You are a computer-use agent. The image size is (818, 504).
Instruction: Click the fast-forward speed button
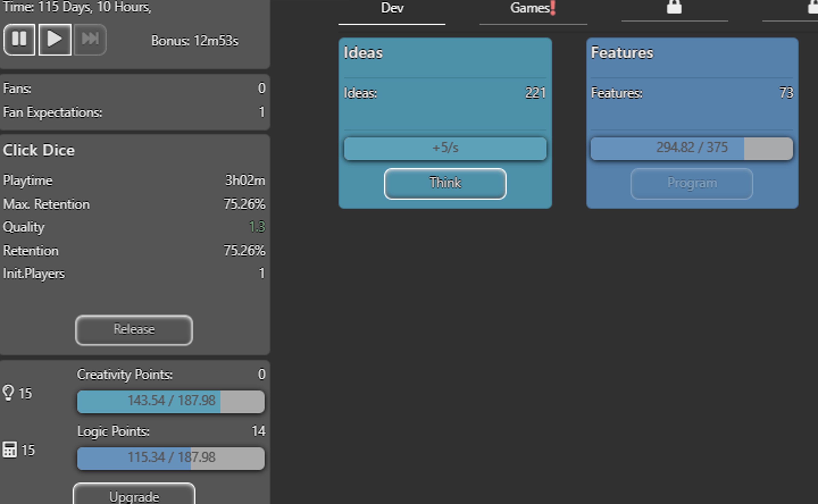tap(90, 39)
